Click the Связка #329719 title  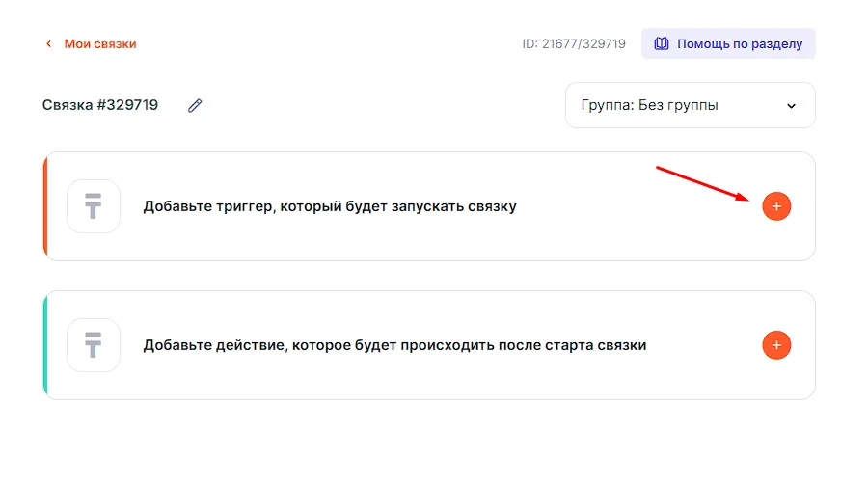point(100,106)
